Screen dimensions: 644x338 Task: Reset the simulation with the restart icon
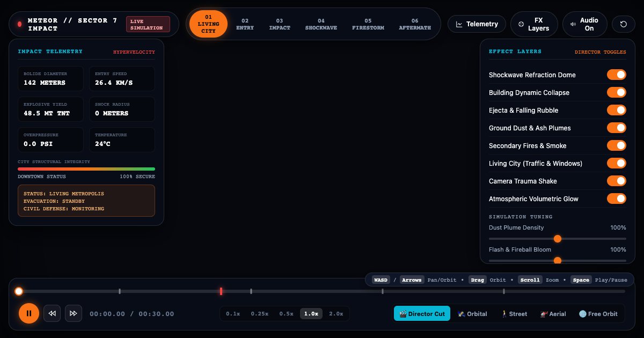pos(623,24)
